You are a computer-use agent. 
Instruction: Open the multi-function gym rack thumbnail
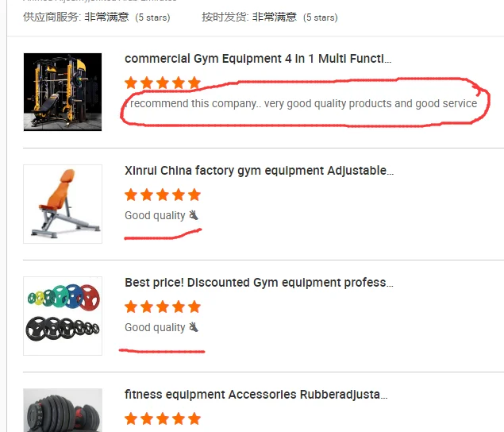tap(63, 92)
